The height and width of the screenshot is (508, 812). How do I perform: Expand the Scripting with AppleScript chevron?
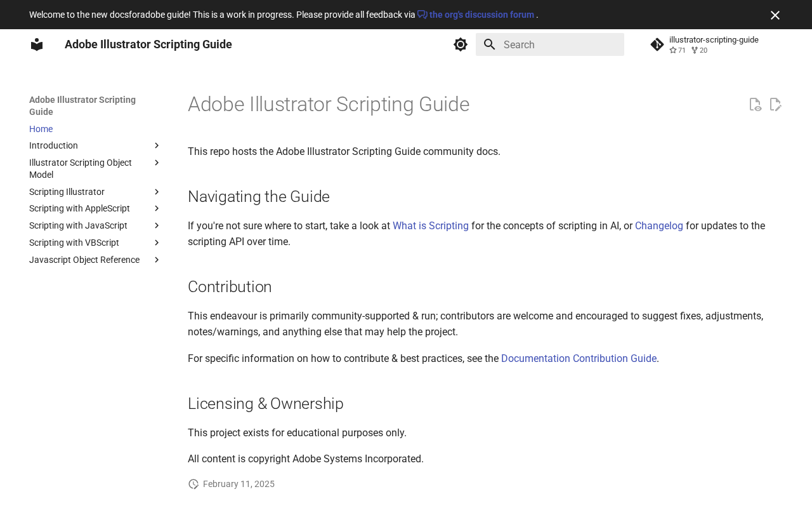pos(157,208)
